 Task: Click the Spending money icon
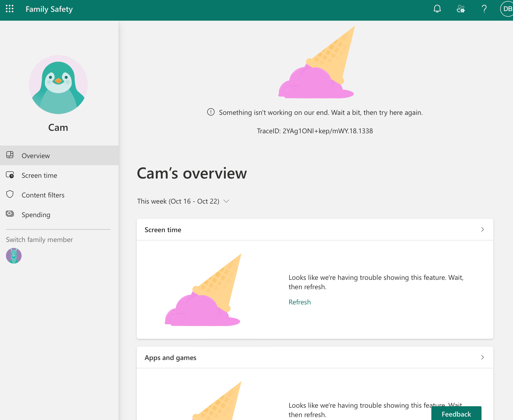click(10, 214)
